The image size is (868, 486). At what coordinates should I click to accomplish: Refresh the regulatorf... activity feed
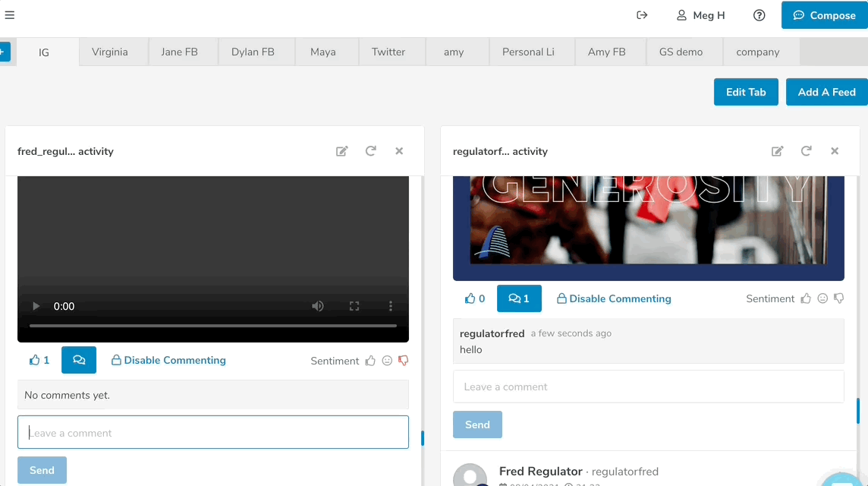806,150
